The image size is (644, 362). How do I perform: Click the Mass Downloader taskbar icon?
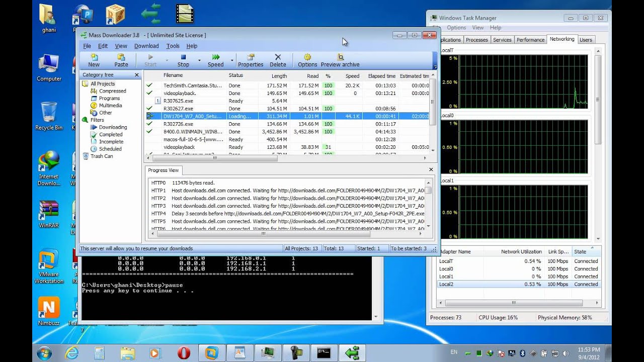(x=352, y=353)
